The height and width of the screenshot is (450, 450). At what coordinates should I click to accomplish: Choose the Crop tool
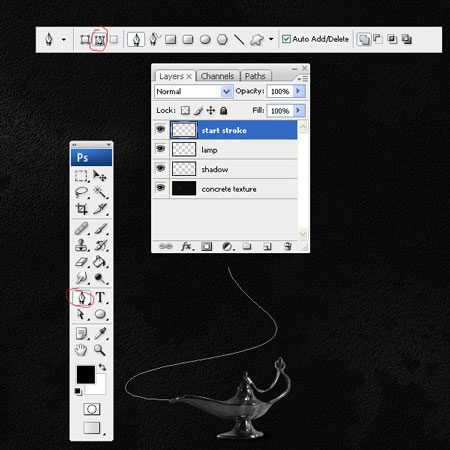point(82,209)
